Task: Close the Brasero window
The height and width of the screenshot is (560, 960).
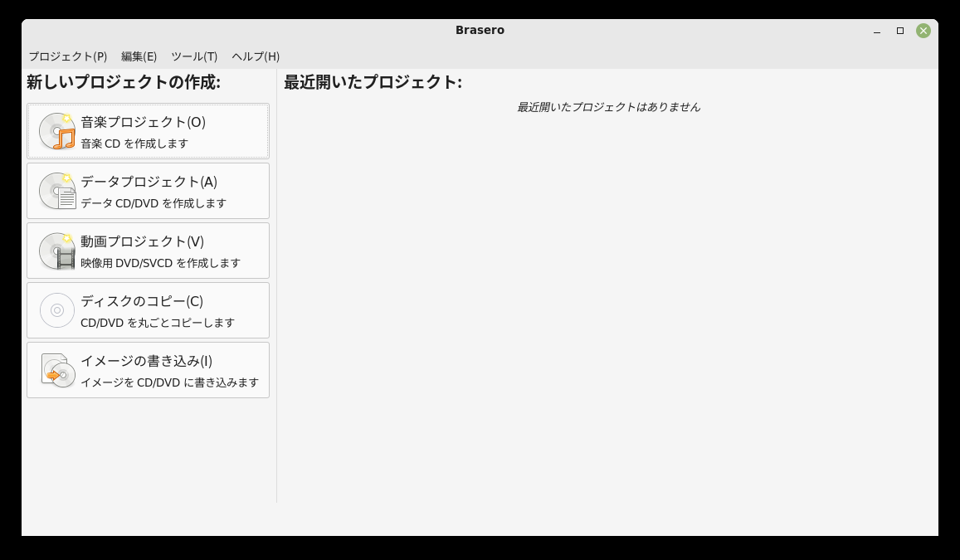Action: tap(923, 31)
